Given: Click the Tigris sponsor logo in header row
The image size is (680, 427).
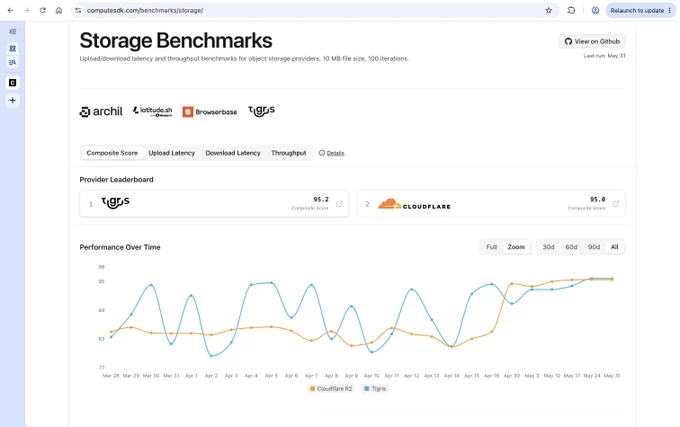Looking at the screenshot, I should [x=262, y=111].
